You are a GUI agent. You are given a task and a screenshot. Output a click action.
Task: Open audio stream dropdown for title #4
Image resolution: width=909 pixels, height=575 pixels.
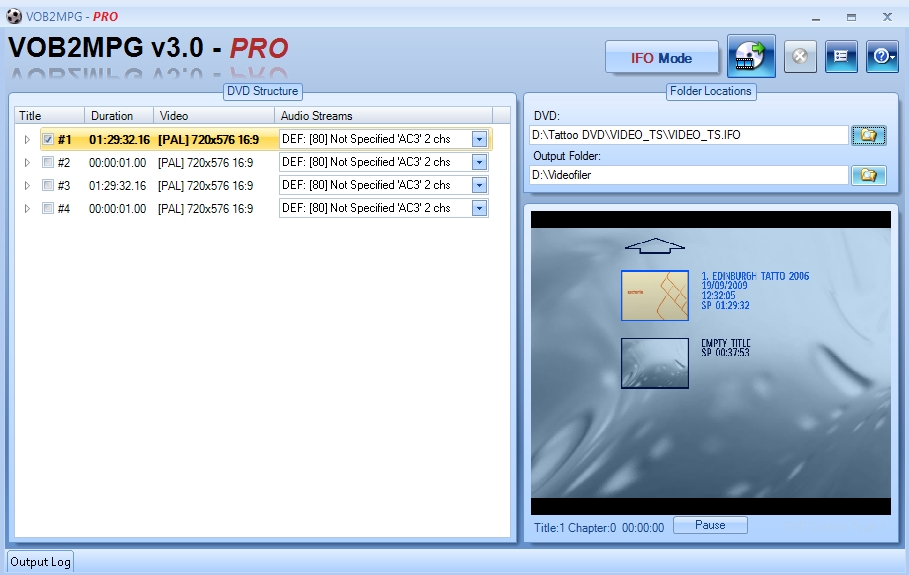coord(479,208)
